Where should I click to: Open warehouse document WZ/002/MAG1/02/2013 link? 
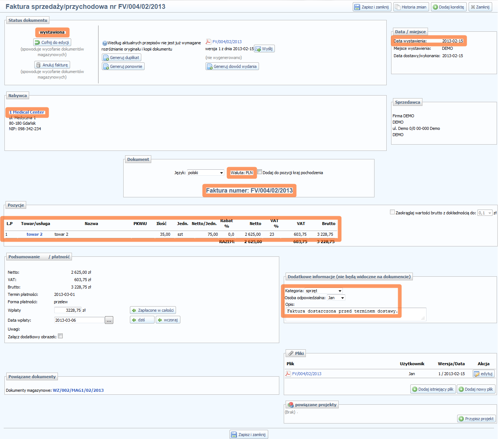pyautogui.click(x=78, y=390)
